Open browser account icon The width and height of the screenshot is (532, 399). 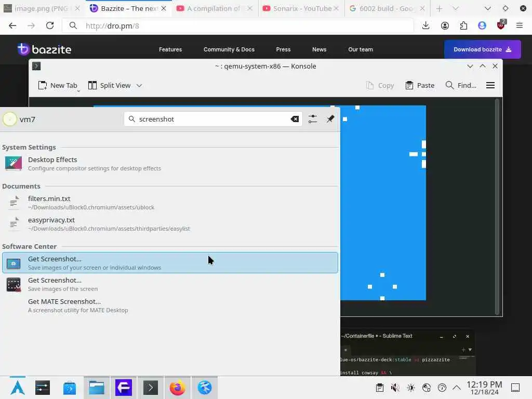point(445,26)
